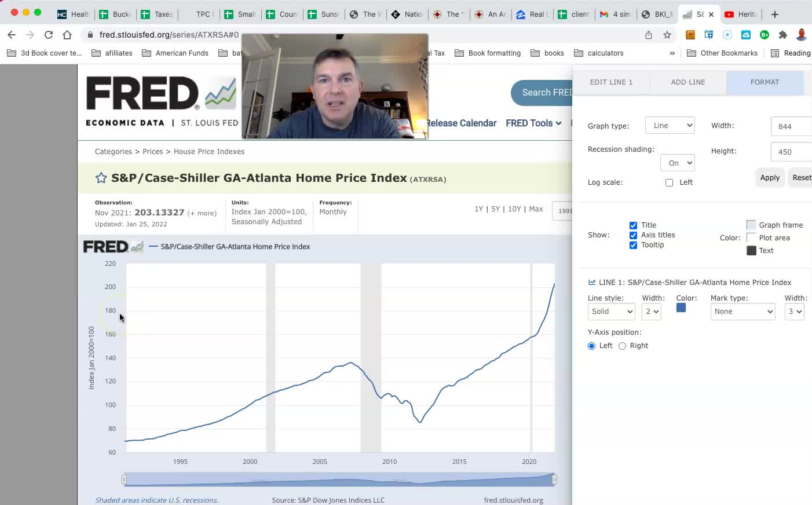The width and height of the screenshot is (812, 505).
Task: Select the FORMAT tab
Action: pos(765,82)
